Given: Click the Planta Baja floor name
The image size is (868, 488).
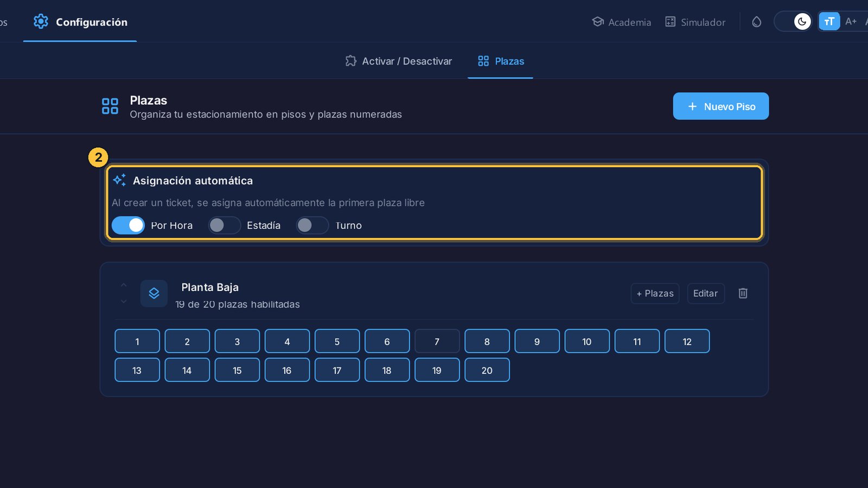Looking at the screenshot, I should (210, 287).
